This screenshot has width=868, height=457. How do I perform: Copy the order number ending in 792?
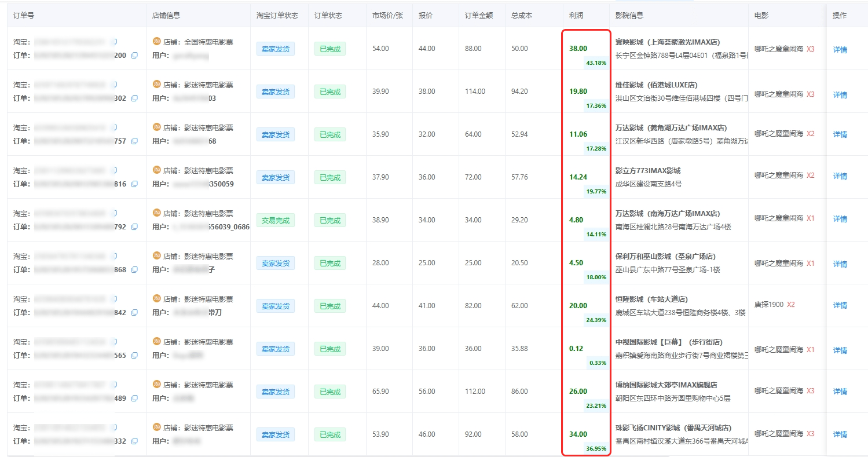134,227
